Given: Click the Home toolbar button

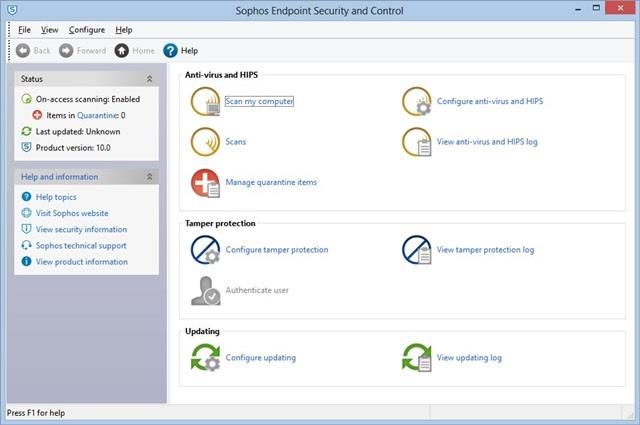Looking at the screenshot, I should (134, 51).
